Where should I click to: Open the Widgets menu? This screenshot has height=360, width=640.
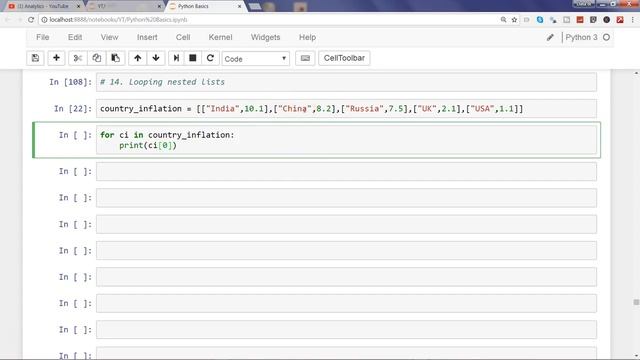pos(265,37)
